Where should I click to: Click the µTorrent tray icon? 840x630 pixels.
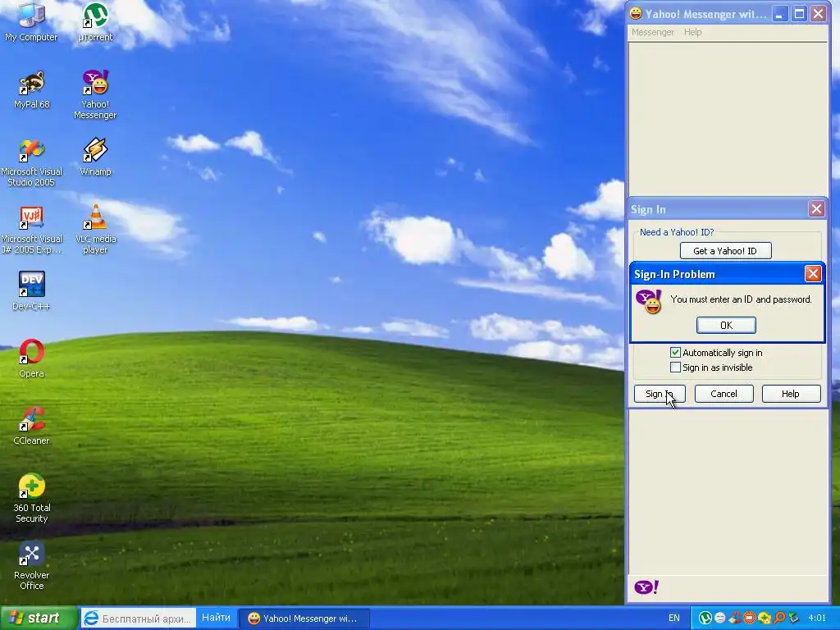pos(705,619)
